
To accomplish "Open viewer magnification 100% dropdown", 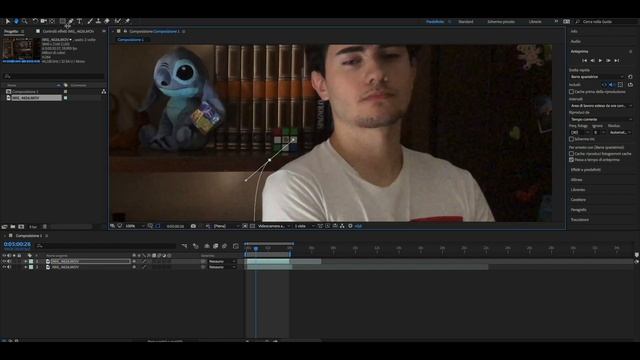I will point(135,226).
